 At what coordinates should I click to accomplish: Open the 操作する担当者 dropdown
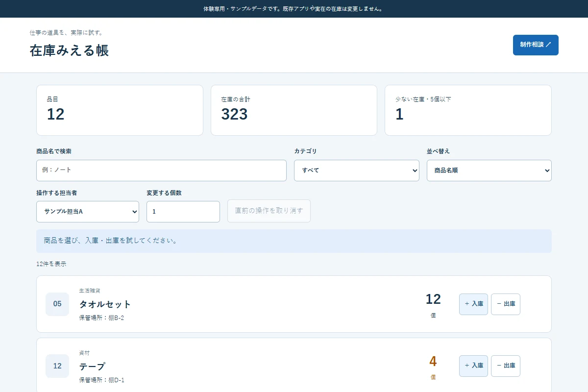88,212
